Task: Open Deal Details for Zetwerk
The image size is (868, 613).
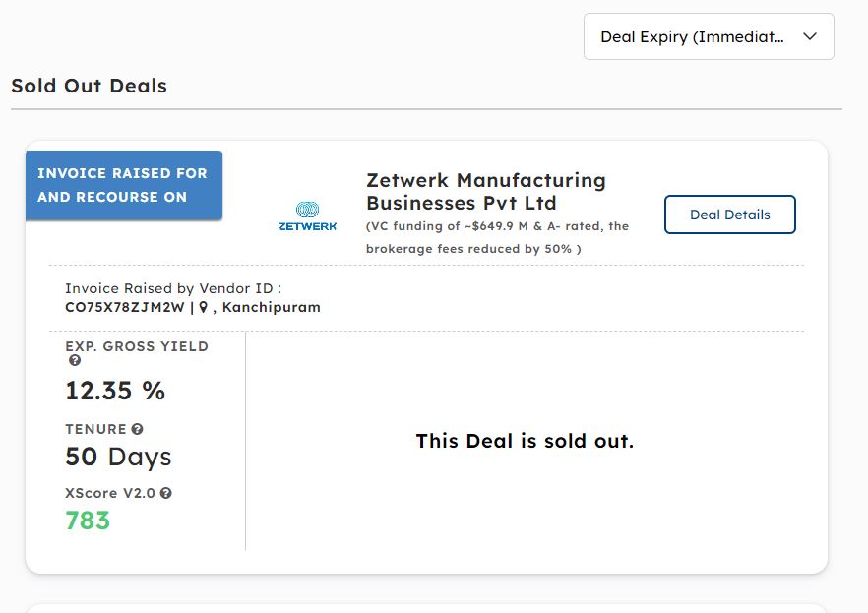Action: pyautogui.click(x=729, y=215)
